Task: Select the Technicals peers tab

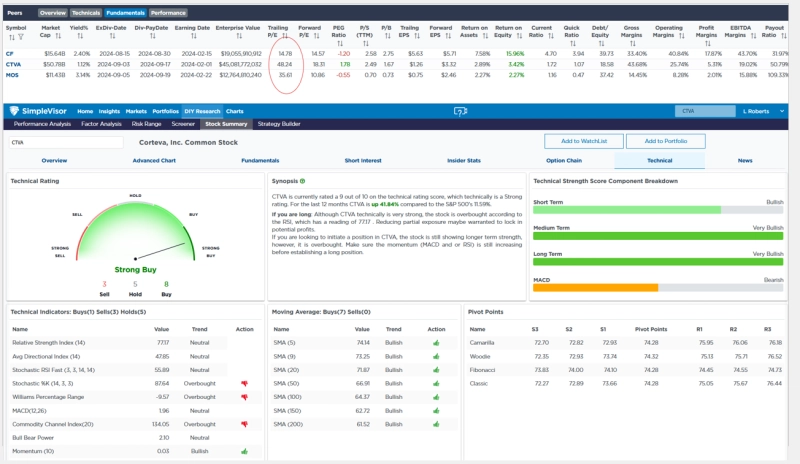Action: click(x=85, y=13)
